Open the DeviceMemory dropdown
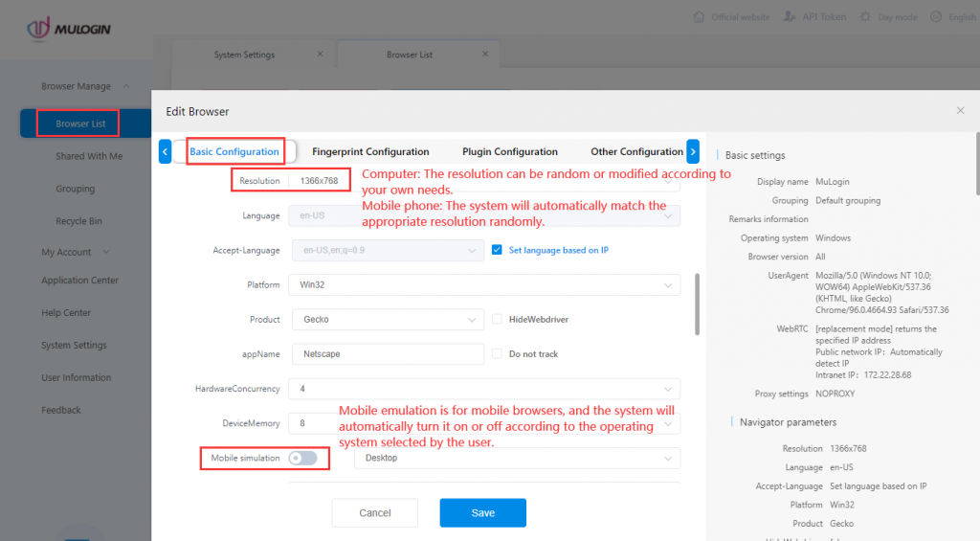Screen dimensions: 980x541 coord(484,423)
